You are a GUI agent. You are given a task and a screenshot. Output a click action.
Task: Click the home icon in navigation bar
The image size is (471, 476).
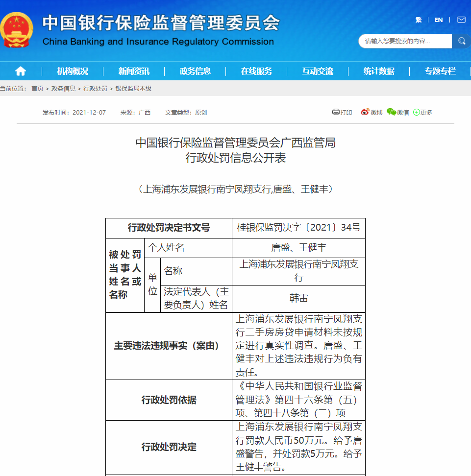(21, 71)
